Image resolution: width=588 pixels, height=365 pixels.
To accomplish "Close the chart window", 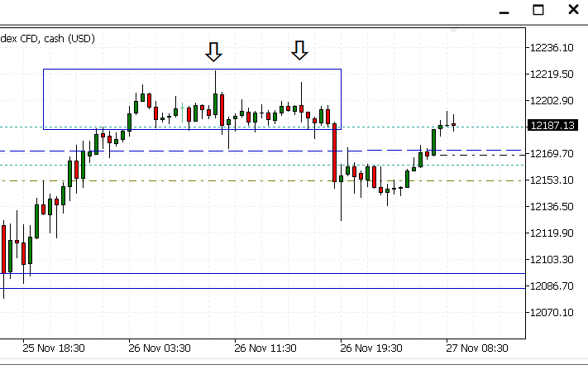I will [573, 9].
